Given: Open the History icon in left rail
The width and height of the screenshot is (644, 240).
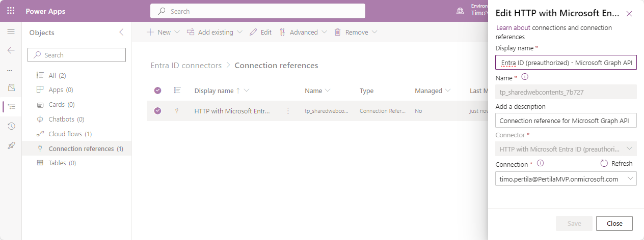Looking at the screenshot, I should [11, 126].
